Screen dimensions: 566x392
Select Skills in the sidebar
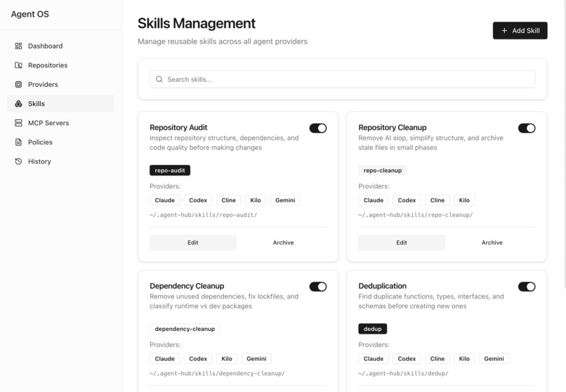[x=60, y=103]
